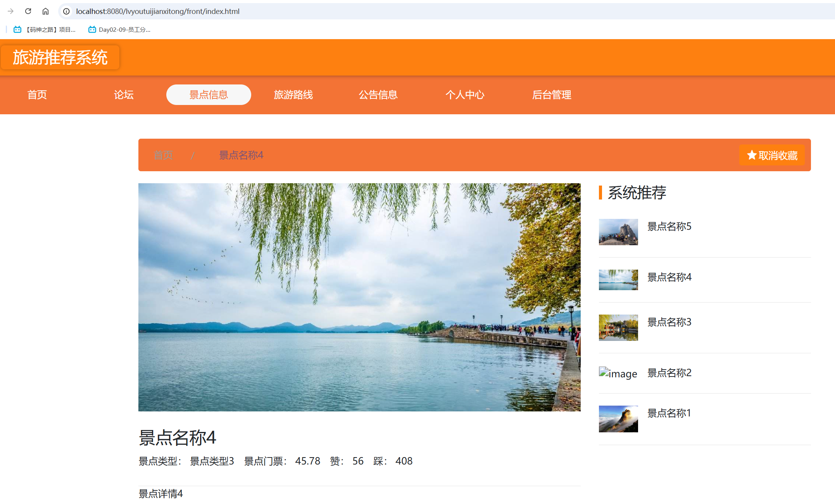Open the 码神之路 bookmark
This screenshot has width=835, height=504.
45,29
